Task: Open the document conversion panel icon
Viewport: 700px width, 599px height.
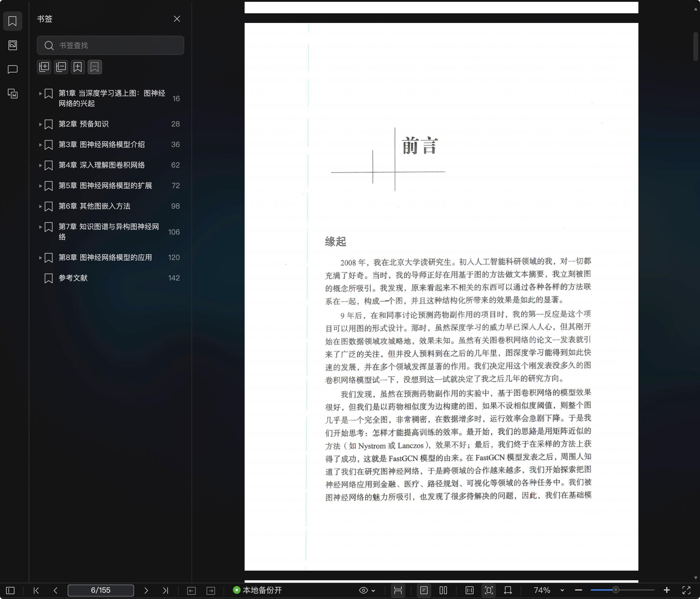Action: click(x=12, y=94)
